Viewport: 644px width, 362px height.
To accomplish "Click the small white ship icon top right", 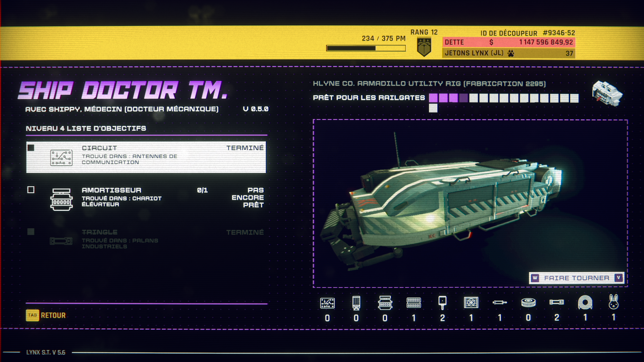I will pos(607,94).
